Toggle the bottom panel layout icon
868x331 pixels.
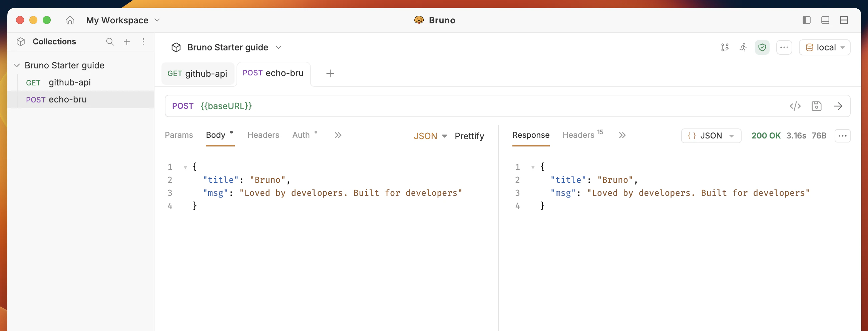coord(825,20)
